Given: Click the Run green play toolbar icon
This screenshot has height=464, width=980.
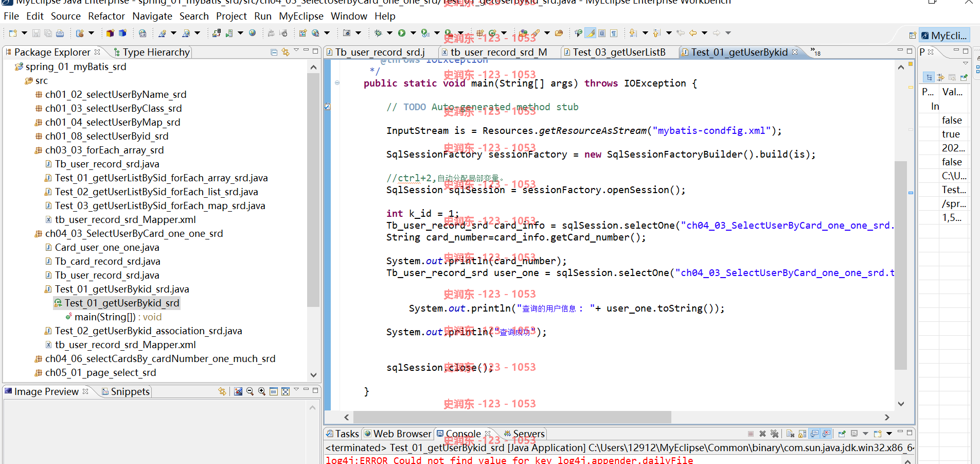Looking at the screenshot, I should [402, 33].
